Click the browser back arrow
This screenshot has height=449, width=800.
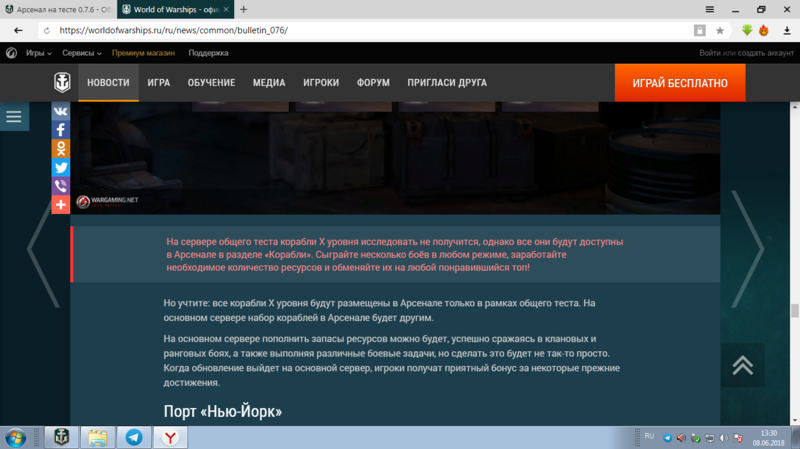pos(18,31)
